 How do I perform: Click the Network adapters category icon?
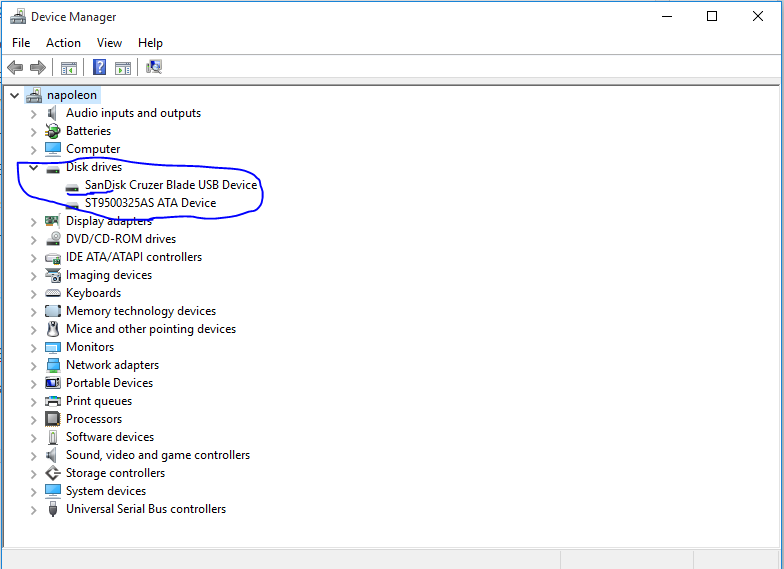coord(52,365)
